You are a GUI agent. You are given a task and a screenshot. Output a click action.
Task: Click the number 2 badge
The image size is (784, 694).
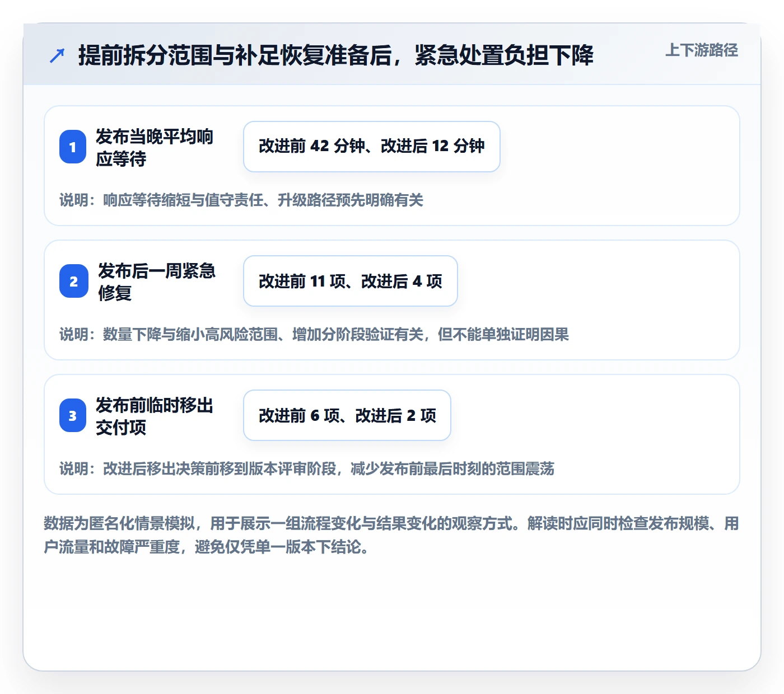click(73, 281)
